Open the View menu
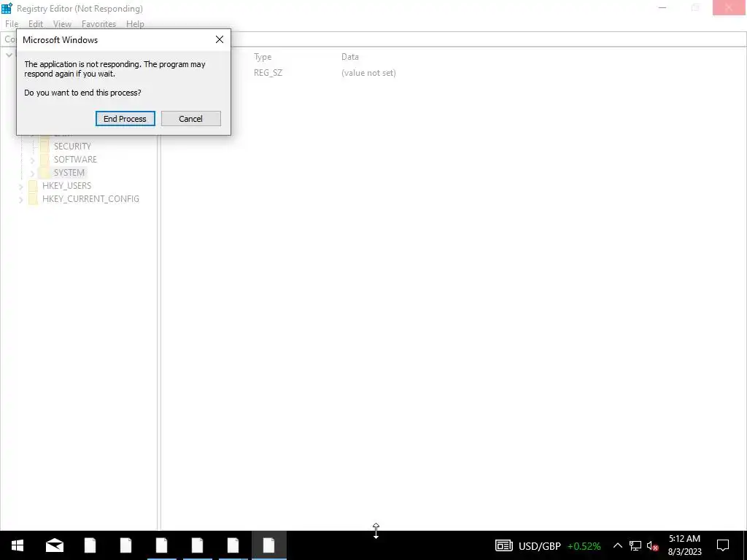Screen dimensions: 747x560 click(x=62, y=24)
